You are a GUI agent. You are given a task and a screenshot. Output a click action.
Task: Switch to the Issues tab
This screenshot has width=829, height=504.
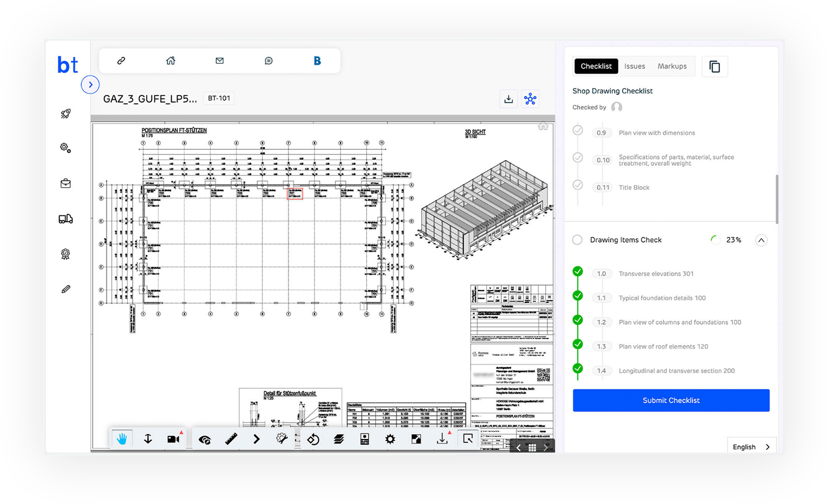pos(634,66)
